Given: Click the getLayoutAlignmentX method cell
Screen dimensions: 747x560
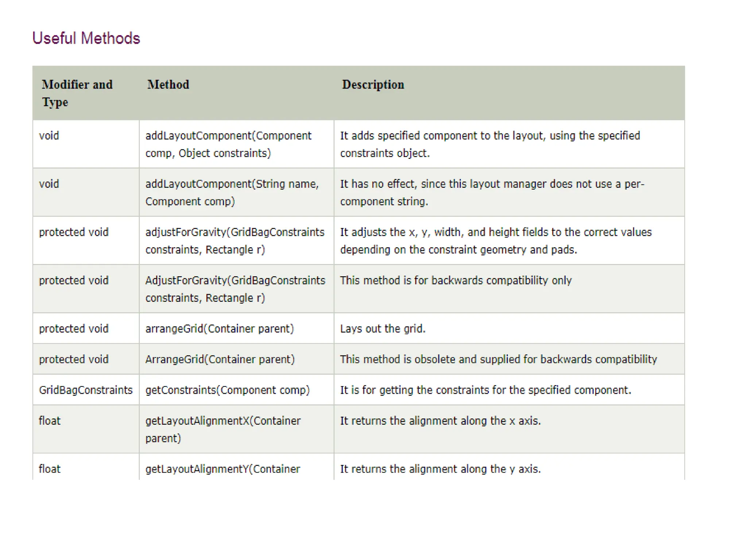Looking at the screenshot, I should [x=223, y=429].
